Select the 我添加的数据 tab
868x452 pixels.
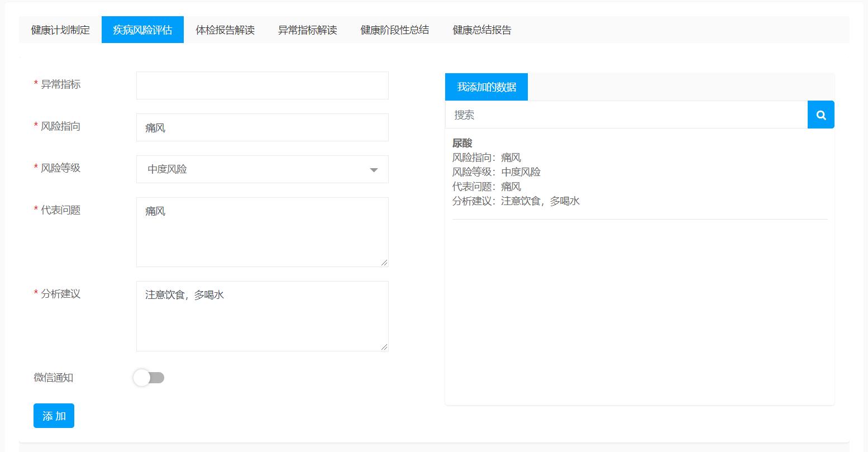[486, 87]
